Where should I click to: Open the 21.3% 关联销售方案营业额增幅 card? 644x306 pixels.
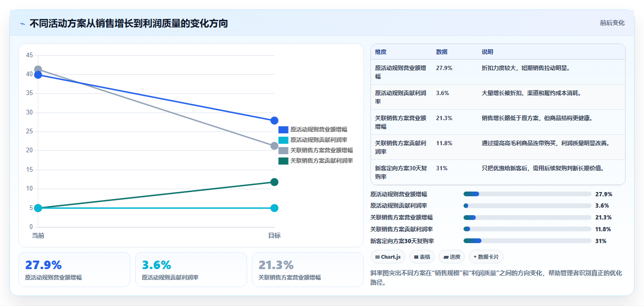tap(308, 270)
